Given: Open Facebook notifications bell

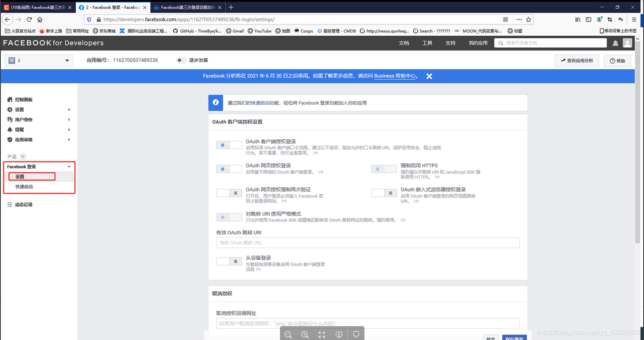Looking at the screenshot, I should coord(615,43).
